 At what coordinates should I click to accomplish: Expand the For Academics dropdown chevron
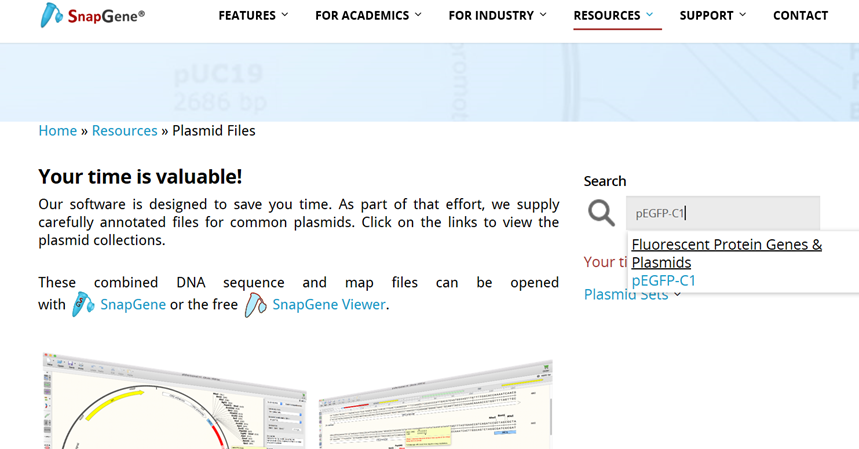[x=419, y=15]
